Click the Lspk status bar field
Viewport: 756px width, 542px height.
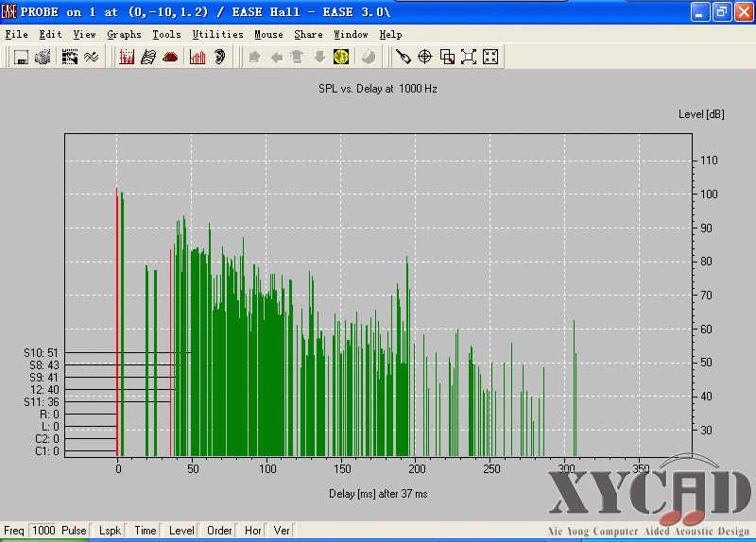110,531
